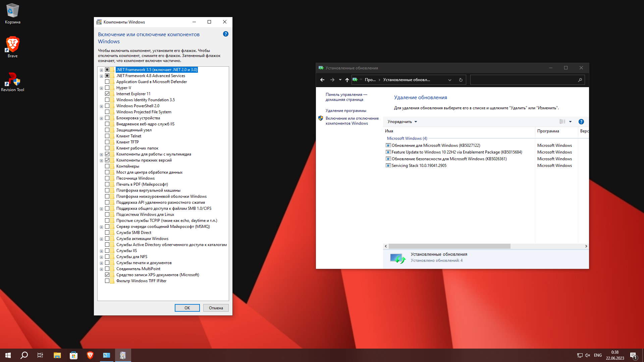Uncheck Internet Explorer 11 checkbox
Image resolution: width=644 pixels, height=362 pixels.
pyautogui.click(x=107, y=94)
